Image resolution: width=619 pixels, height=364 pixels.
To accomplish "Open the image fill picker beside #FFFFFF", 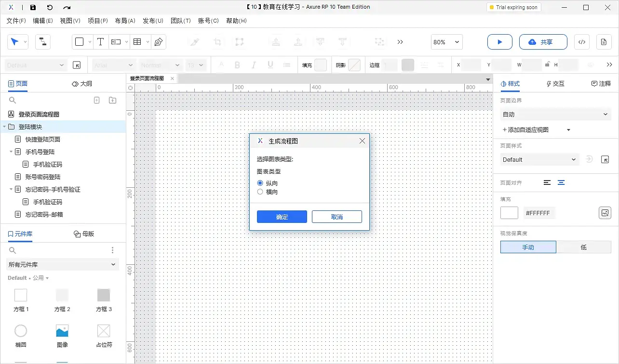I will 605,212.
